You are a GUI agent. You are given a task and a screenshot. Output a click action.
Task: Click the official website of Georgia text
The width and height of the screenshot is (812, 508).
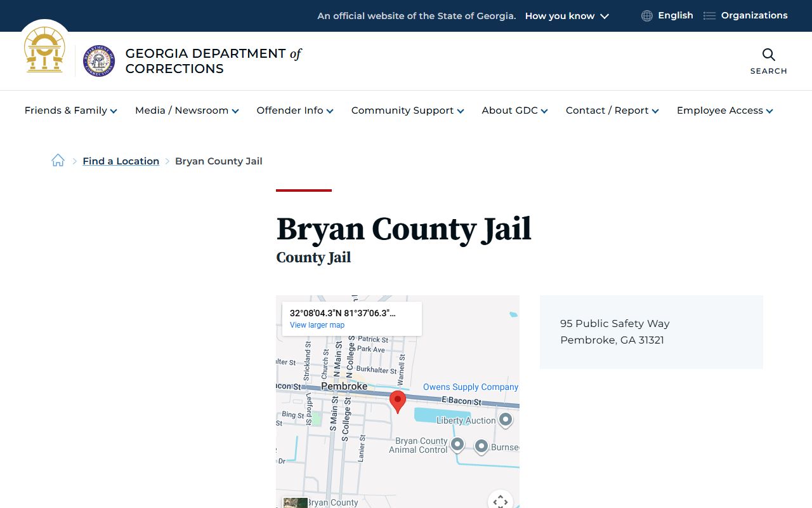point(417,16)
